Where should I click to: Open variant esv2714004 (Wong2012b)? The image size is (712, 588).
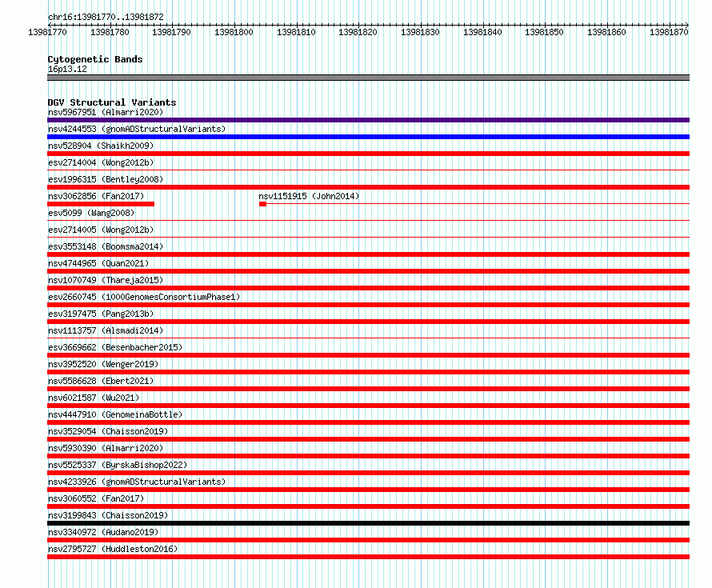pyautogui.click(x=101, y=162)
